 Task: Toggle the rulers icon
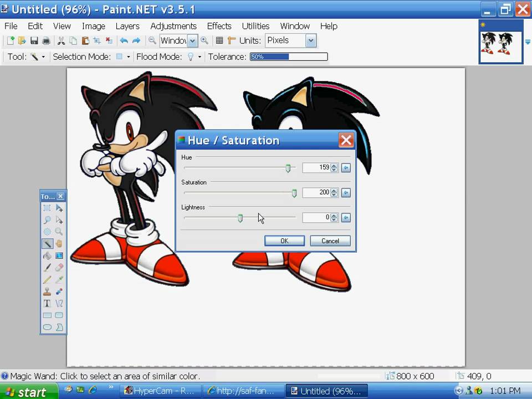232,40
